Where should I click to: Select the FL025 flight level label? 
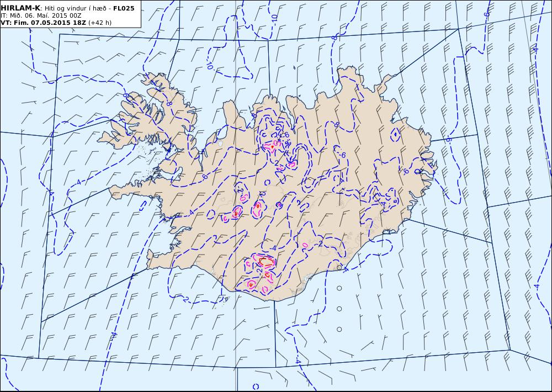click(x=124, y=8)
